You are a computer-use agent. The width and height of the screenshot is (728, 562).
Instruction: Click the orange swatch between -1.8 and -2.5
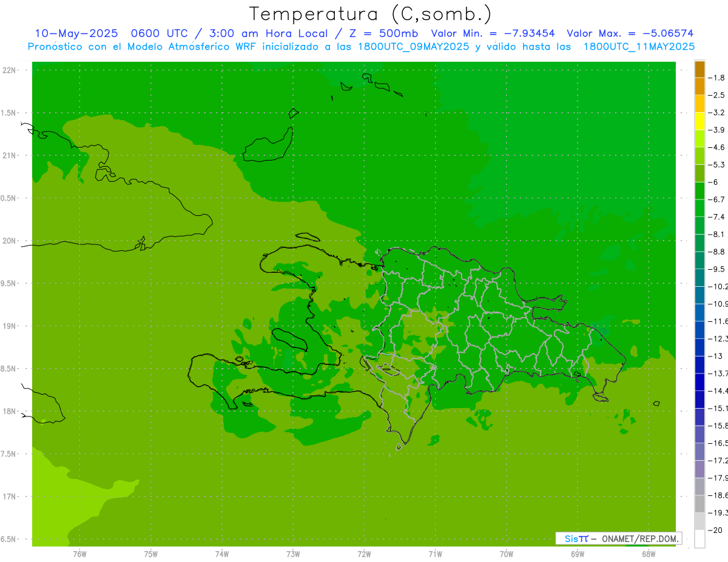(699, 87)
